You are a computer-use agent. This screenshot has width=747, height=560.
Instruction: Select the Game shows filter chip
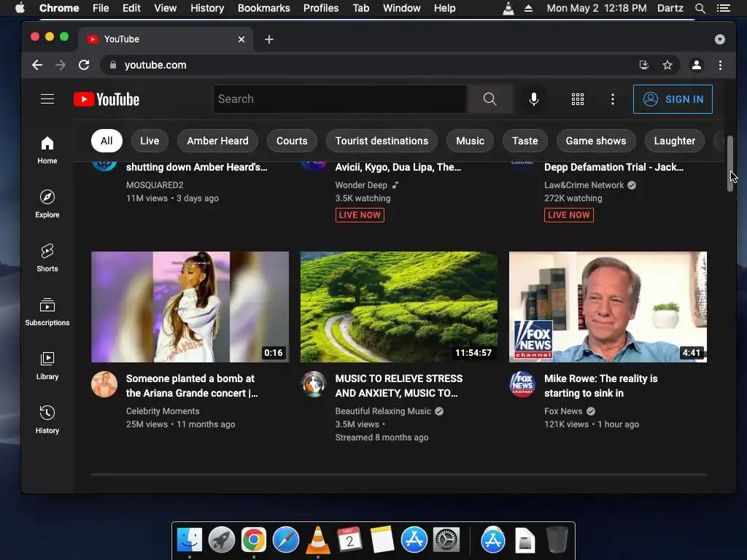click(596, 141)
